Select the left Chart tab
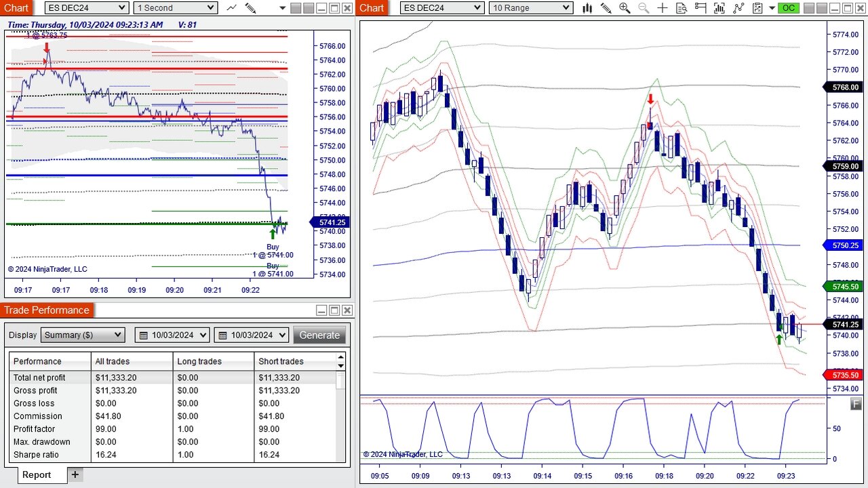 (16, 8)
